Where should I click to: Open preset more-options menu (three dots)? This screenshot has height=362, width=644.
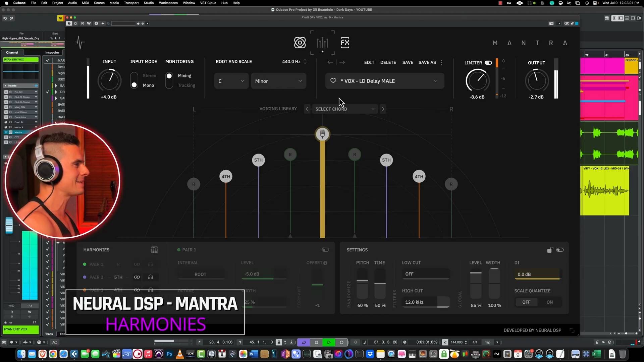pos(441,62)
